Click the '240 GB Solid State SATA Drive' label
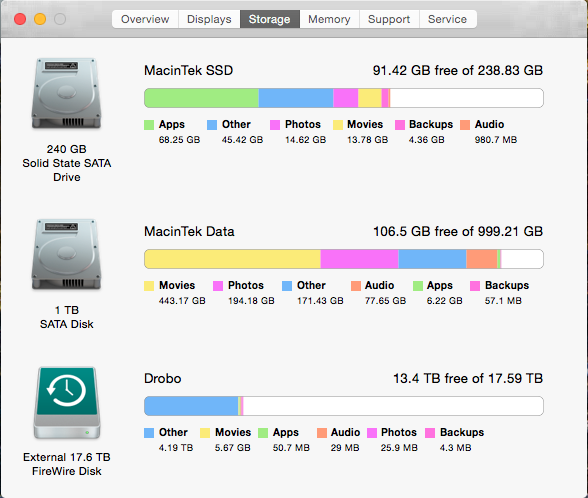The image size is (588, 498). coord(67,163)
